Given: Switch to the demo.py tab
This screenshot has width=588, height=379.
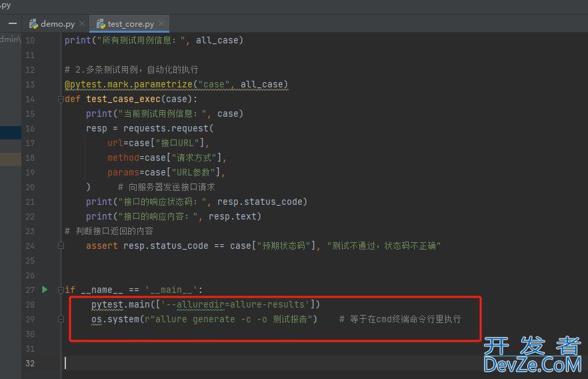Looking at the screenshot, I should click(x=57, y=24).
